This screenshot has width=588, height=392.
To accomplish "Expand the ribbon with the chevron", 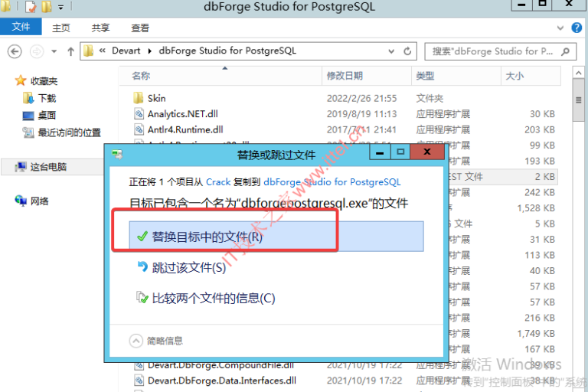I will click(560, 28).
